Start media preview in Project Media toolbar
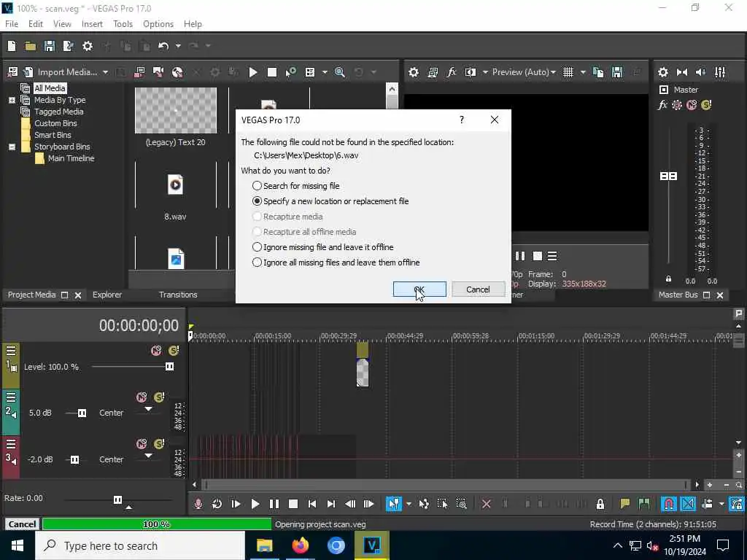The width and height of the screenshot is (747, 560). click(253, 72)
